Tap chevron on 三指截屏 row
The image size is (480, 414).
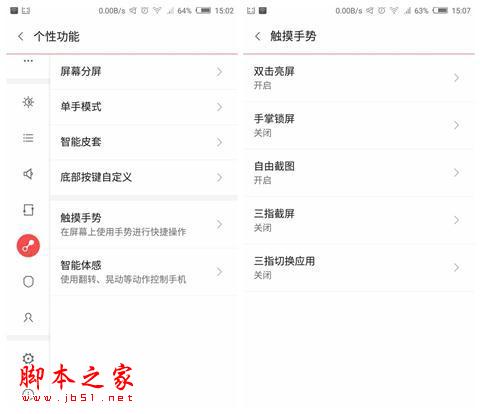pos(456,220)
